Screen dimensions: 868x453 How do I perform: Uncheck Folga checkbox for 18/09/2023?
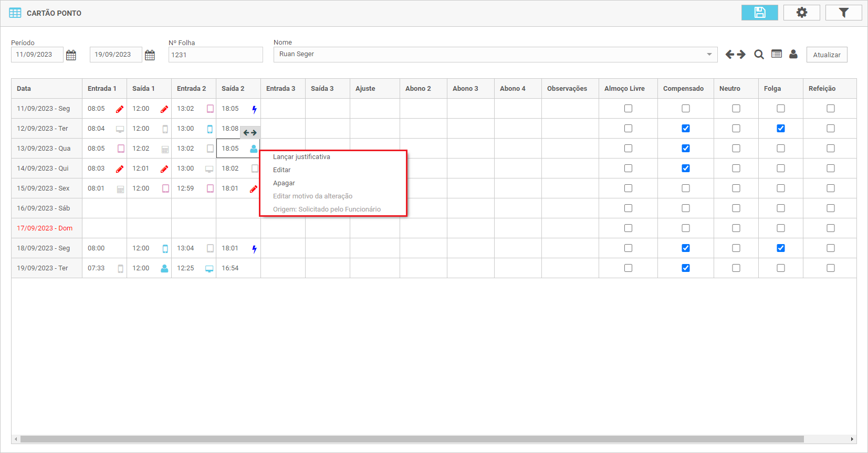[x=781, y=248]
